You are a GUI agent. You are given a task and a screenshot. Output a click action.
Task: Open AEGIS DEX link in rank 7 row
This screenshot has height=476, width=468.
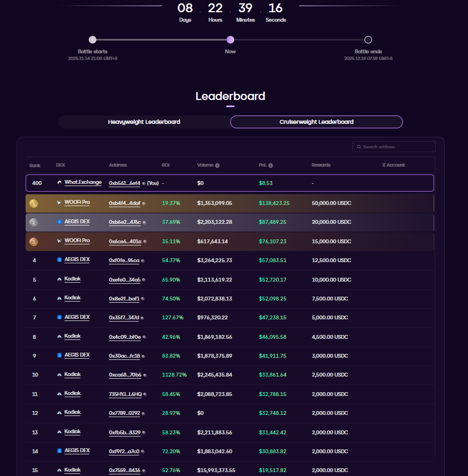[x=77, y=317]
